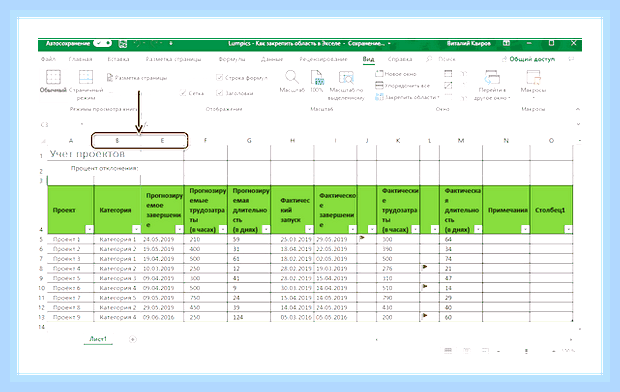The image size is (620, 392).
Task: Click Перейти в другое окно icon
Action: pyautogui.click(x=492, y=77)
